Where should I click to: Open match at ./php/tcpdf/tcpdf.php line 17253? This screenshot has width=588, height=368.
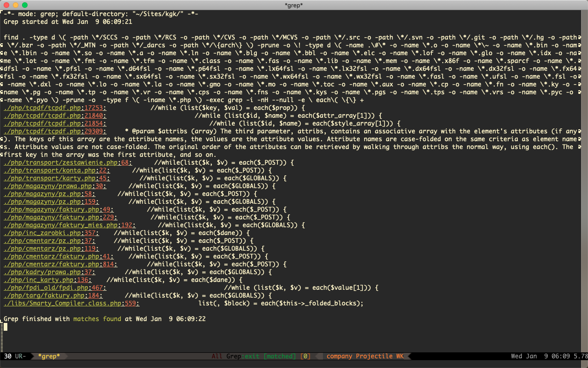point(55,108)
